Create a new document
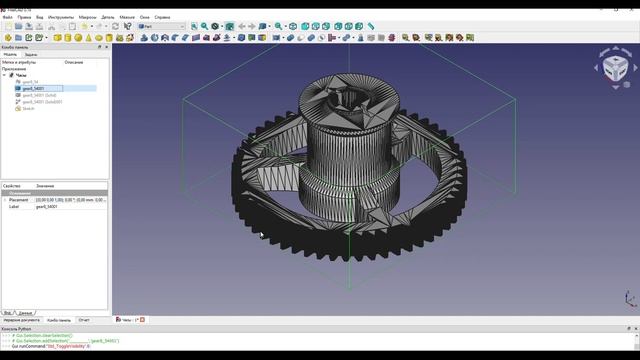 point(8,26)
